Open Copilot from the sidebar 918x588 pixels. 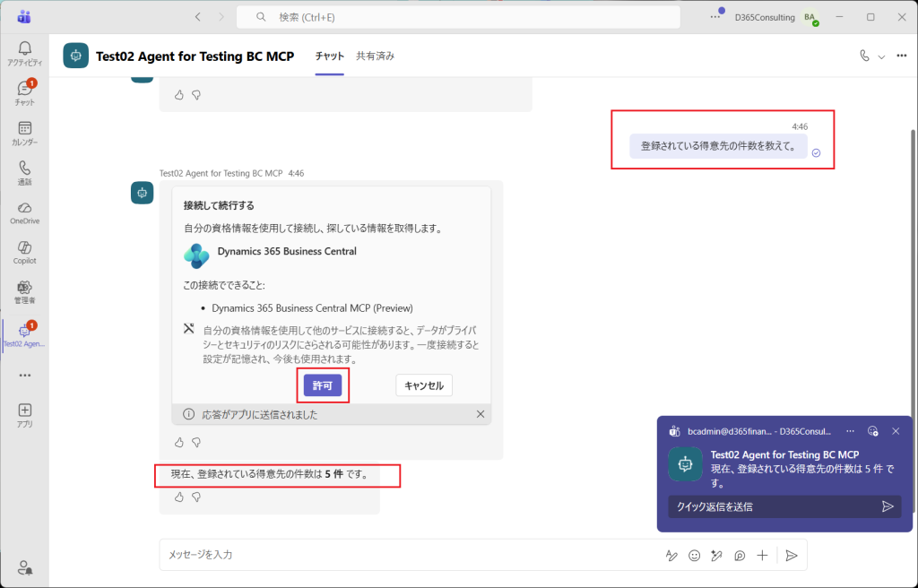point(24,251)
